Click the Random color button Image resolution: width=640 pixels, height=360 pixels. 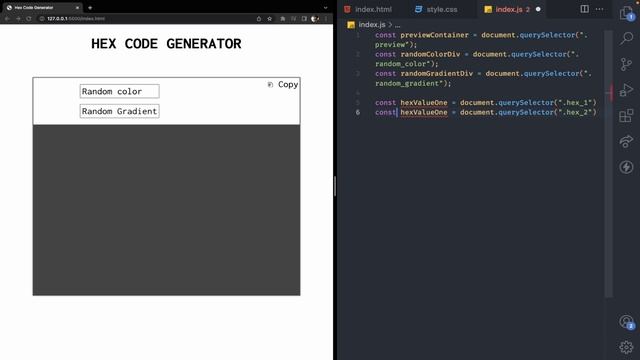pos(120,91)
